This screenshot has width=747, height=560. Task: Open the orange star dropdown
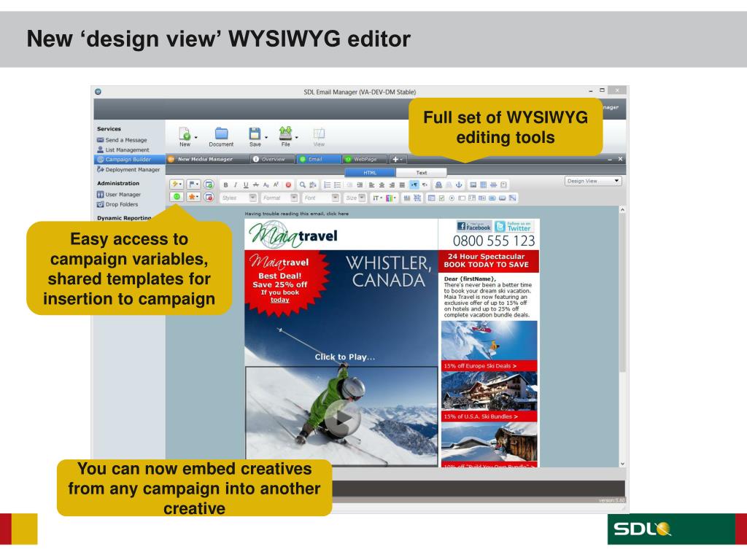coord(193,197)
